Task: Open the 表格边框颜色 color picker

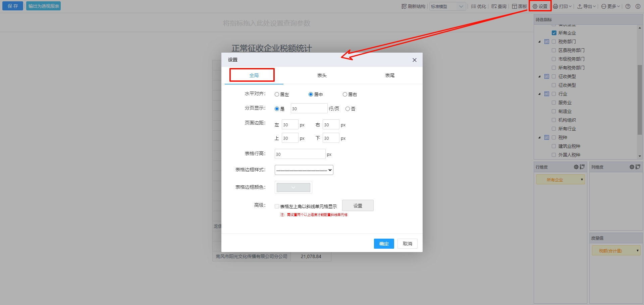Action: coord(293,187)
